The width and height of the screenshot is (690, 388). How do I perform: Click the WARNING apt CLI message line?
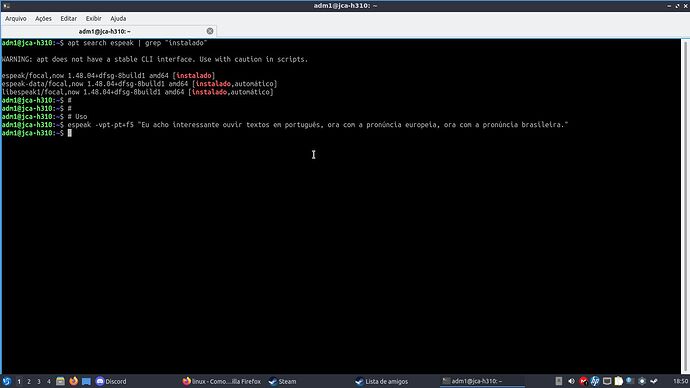pos(155,59)
